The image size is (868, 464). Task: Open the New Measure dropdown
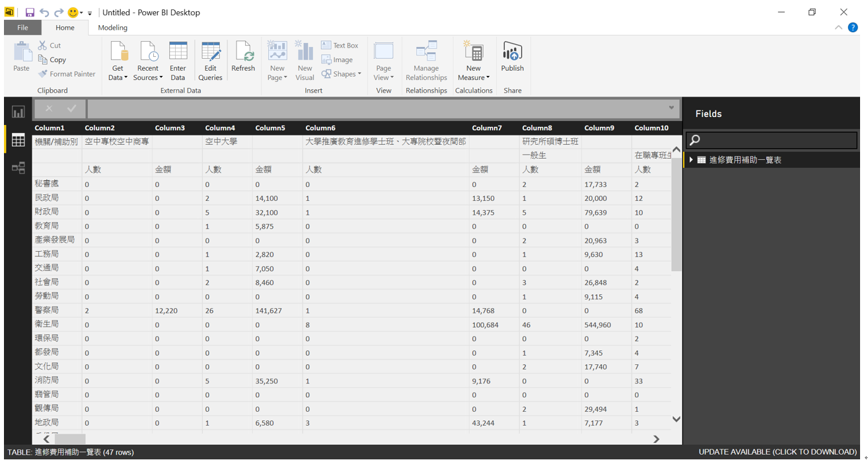pyautogui.click(x=474, y=61)
